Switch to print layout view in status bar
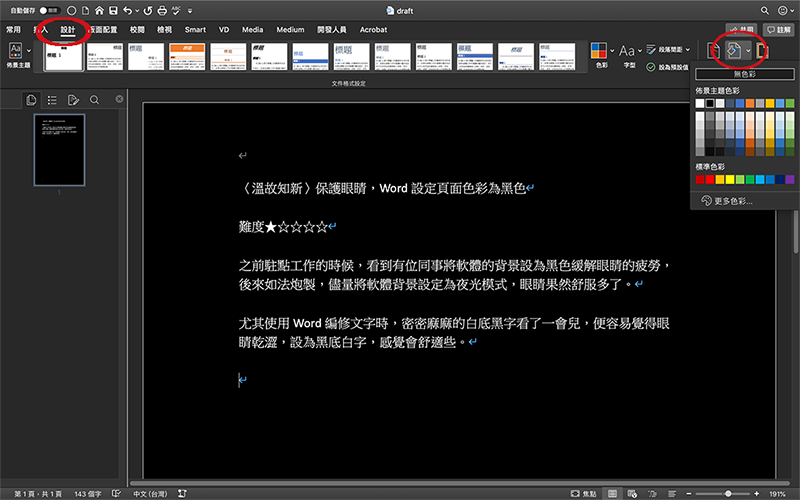This screenshot has height=500, width=800. tap(612, 493)
